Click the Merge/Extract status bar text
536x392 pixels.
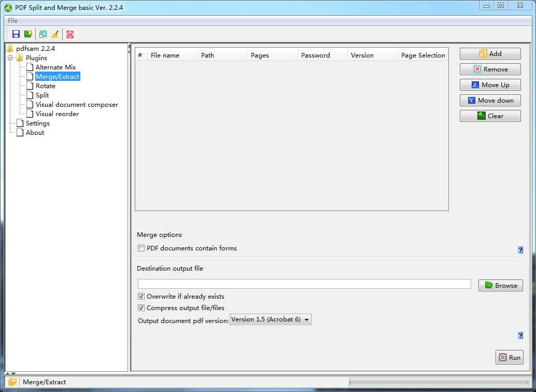45,382
